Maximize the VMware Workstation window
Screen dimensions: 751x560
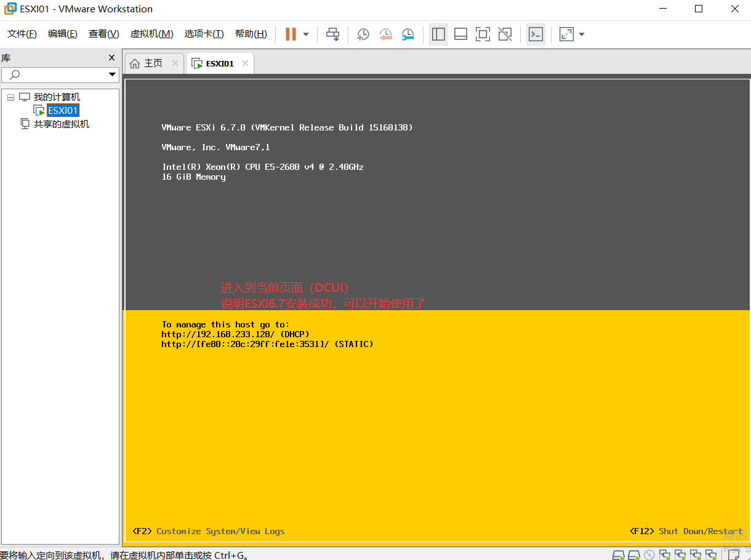pos(699,9)
